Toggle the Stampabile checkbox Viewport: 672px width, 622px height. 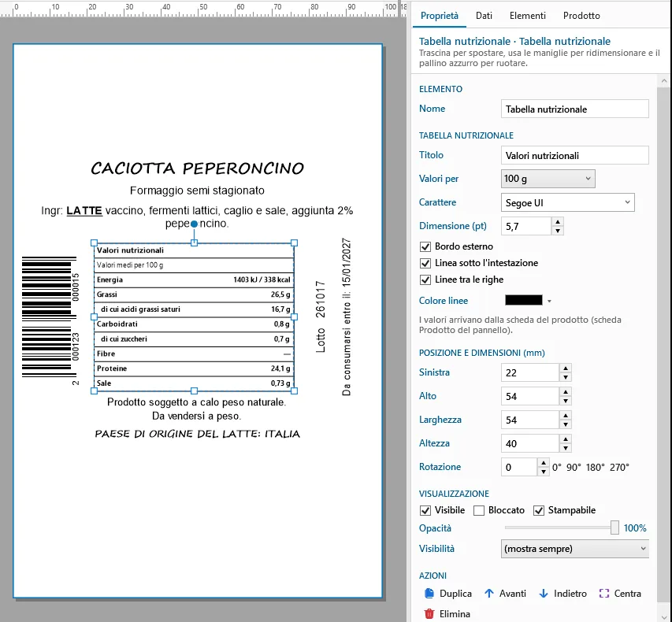click(x=539, y=510)
